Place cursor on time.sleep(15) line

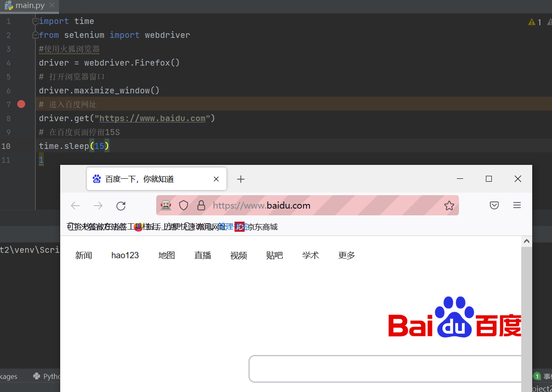pos(74,146)
